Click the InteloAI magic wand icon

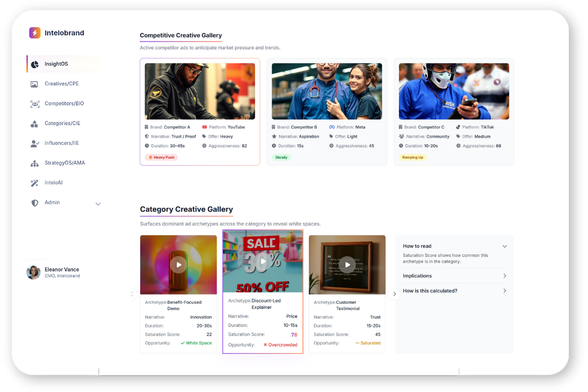click(34, 183)
